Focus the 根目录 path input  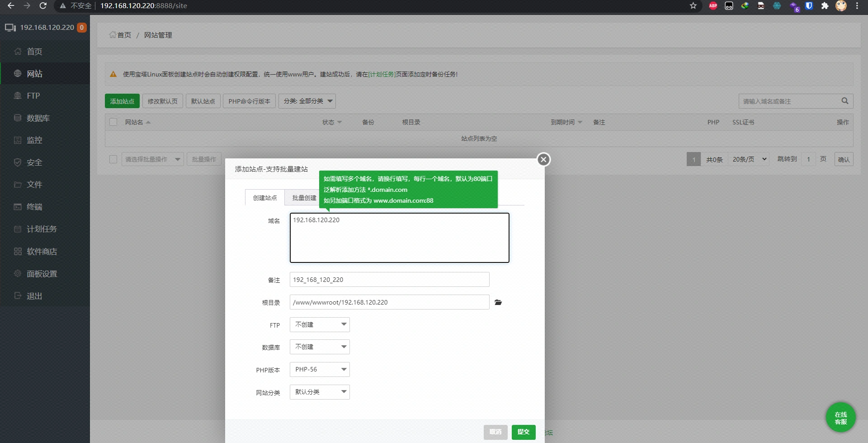tap(390, 302)
